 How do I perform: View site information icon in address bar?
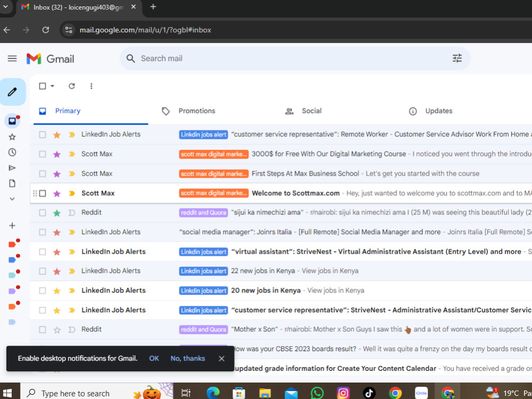tap(69, 30)
